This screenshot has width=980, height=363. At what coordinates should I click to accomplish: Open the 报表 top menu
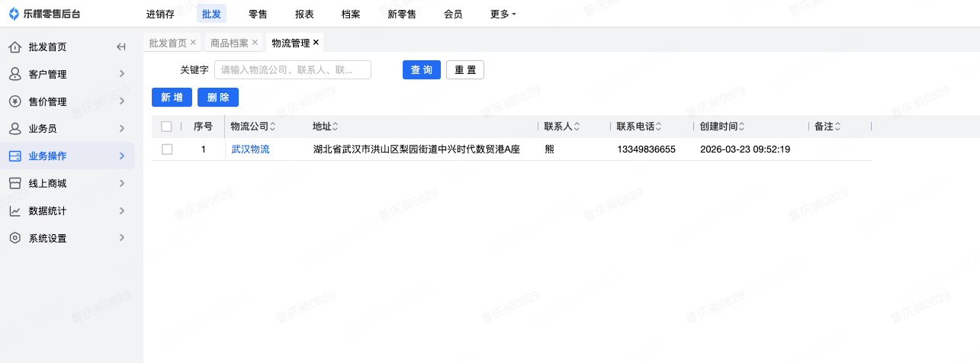pos(304,14)
